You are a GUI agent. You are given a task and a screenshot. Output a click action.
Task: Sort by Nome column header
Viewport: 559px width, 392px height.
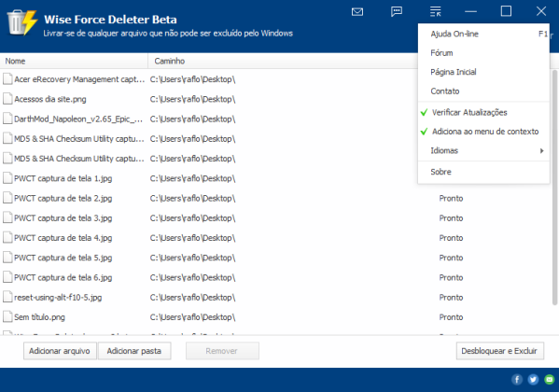[74, 61]
